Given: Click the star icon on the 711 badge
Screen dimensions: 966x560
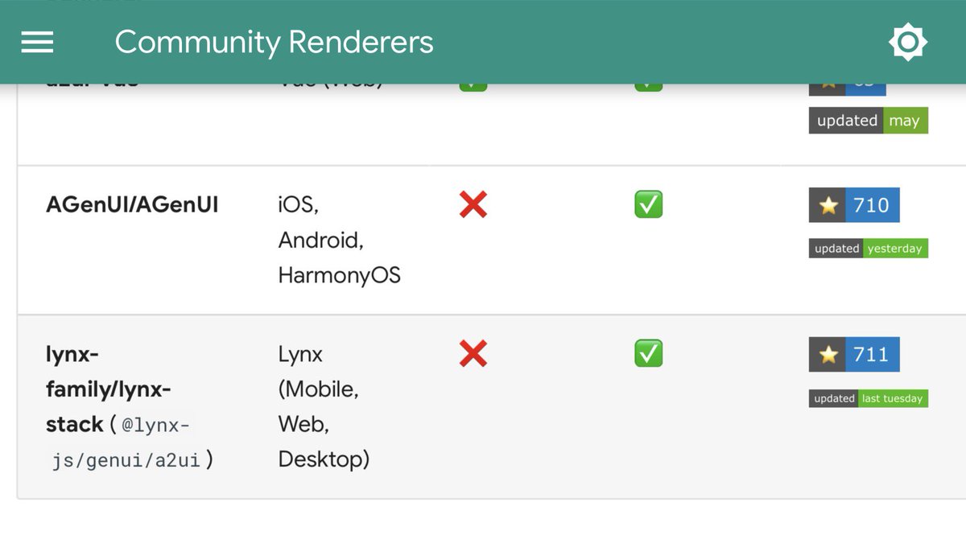Looking at the screenshot, I should [828, 354].
